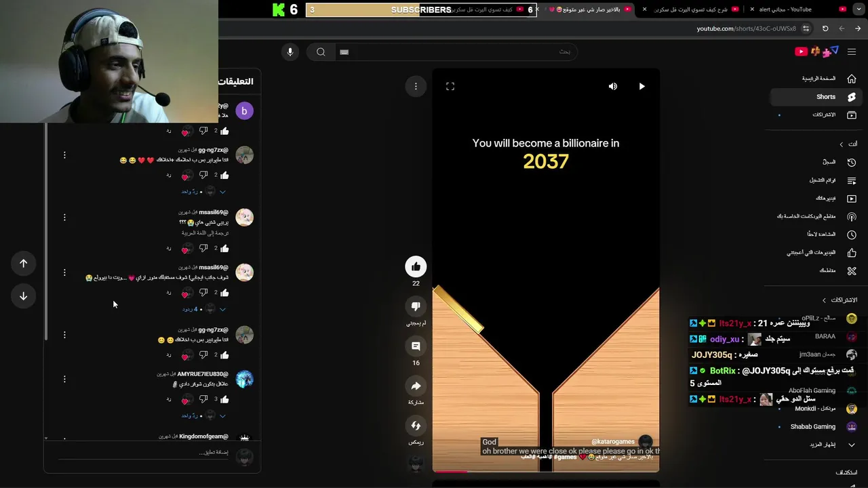Screen dimensions: 868x488
Task: Open the AboFlah Gaming channel
Action: pos(818,390)
